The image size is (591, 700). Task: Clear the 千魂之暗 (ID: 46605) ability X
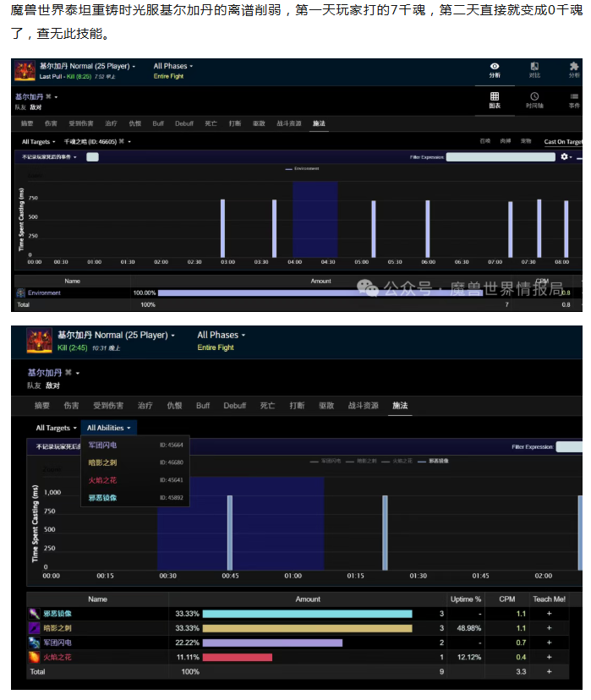click(x=122, y=141)
